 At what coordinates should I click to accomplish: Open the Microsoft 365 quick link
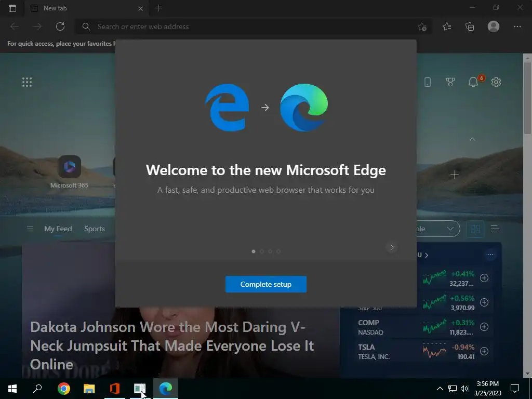[69, 171]
